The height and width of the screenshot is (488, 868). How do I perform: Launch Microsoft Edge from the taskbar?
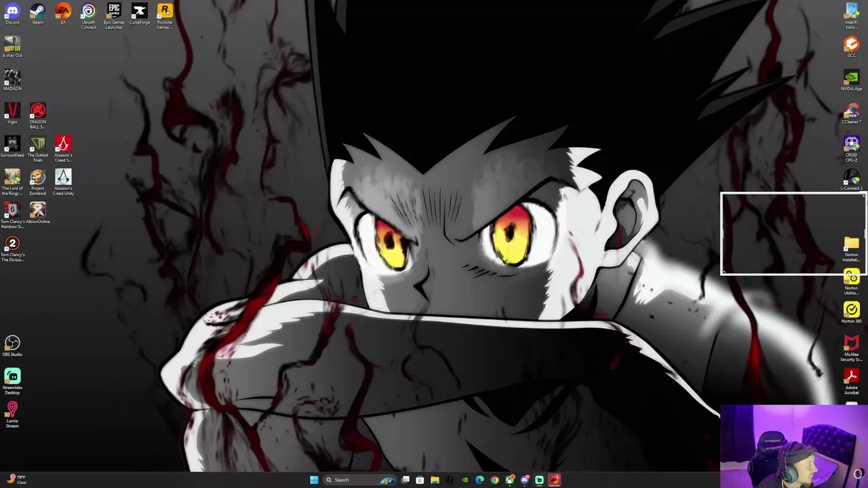[x=479, y=480]
